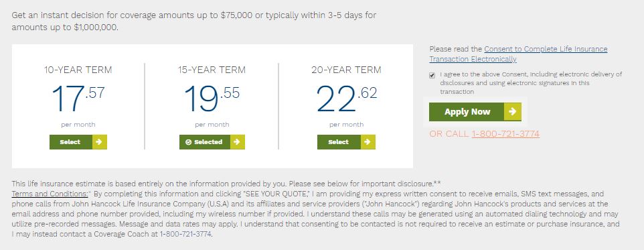The height and width of the screenshot is (250, 644).
Task: Click the 20-YEAR TERM heading
Action: point(346,70)
